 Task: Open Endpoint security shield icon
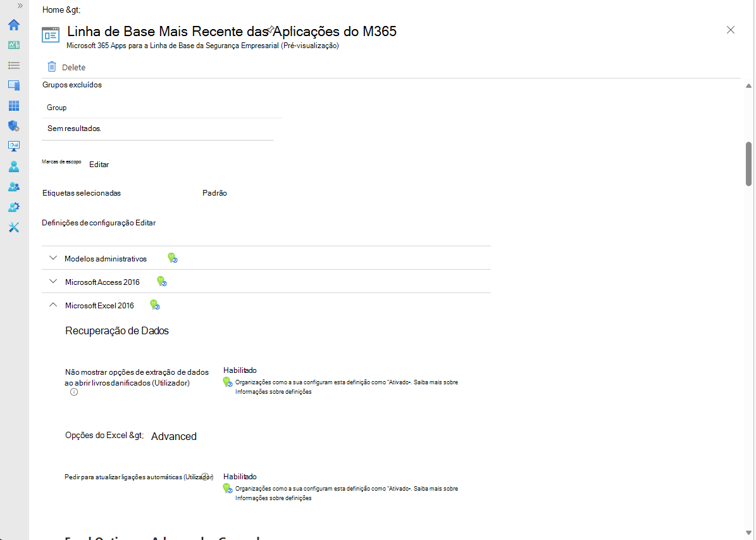pos(14,126)
